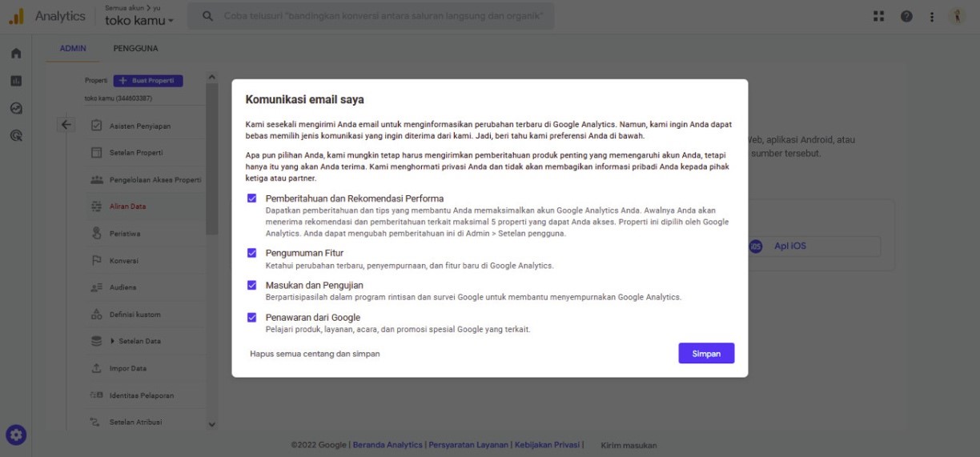The image size is (980, 457).
Task: Click the Peristiwa icon
Action: (x=96, y=234)
